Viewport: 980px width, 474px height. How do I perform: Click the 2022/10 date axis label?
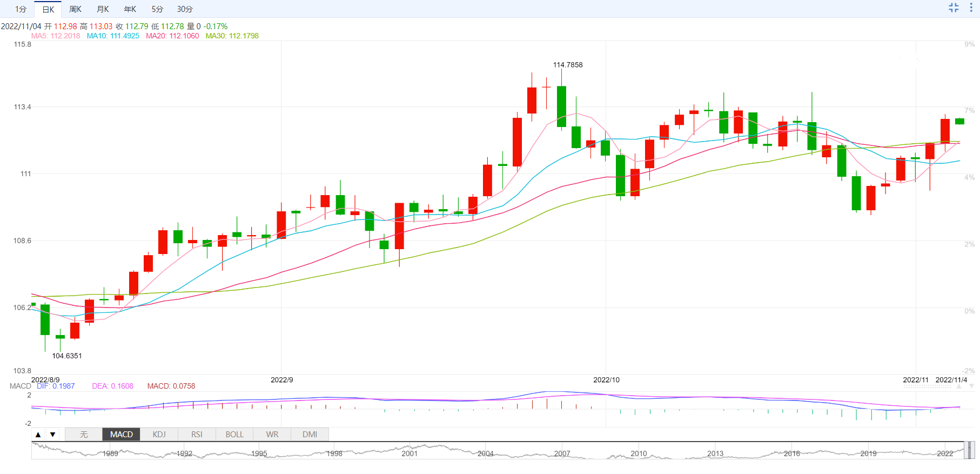606,380
